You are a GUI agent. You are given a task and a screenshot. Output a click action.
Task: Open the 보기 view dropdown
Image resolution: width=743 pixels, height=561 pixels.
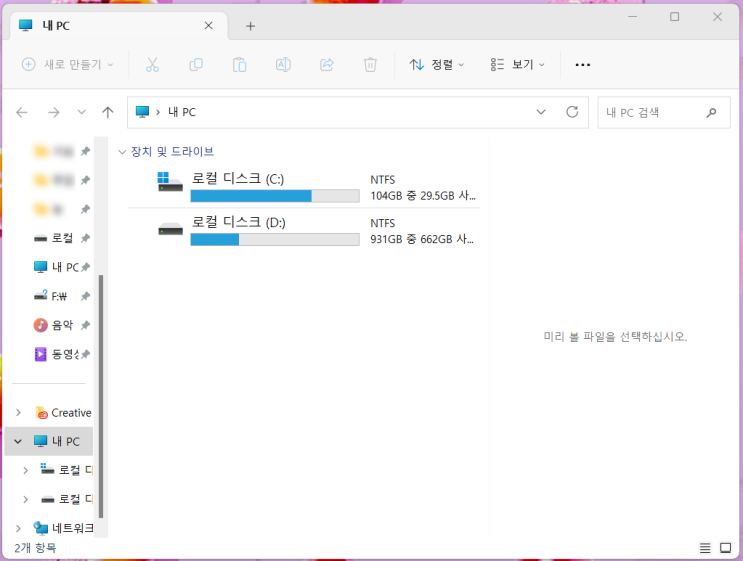(x=517, y=64)
